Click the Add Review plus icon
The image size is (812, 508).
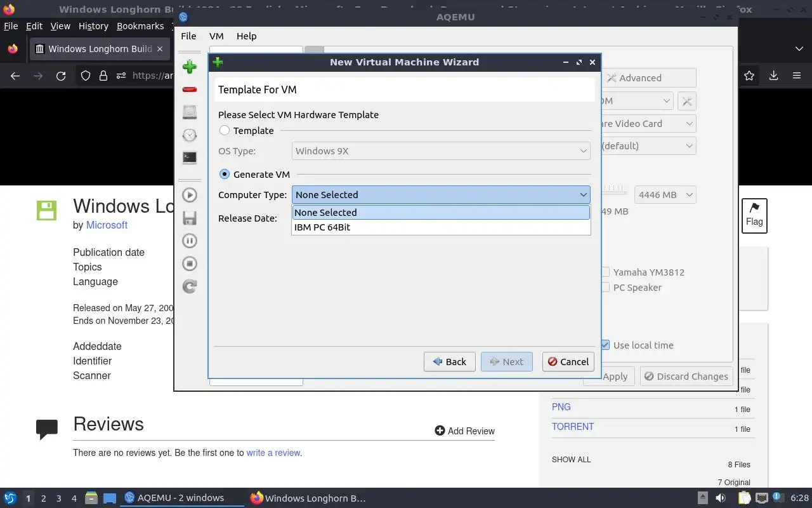click(x=440, y=431)
